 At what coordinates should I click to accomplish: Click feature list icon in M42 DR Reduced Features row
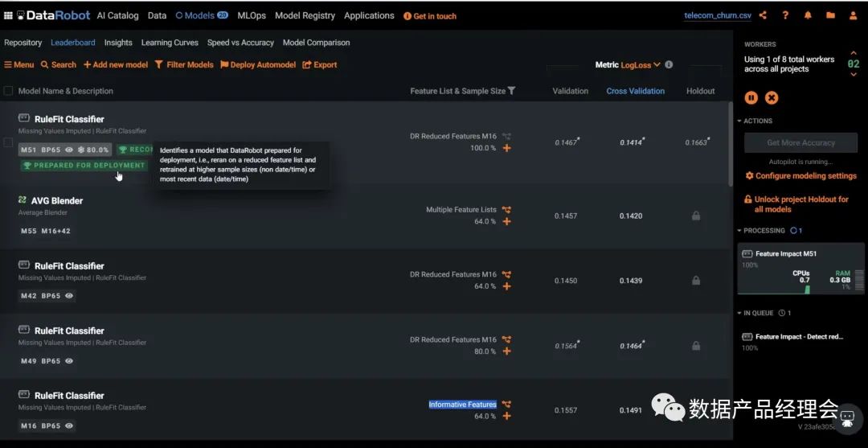(x=506, y=274)
